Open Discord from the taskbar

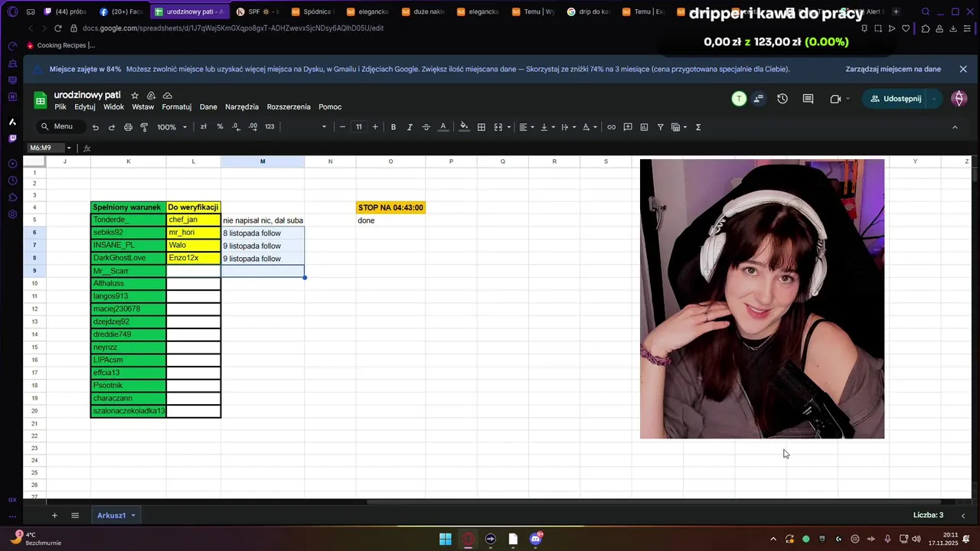(x=536, y=539)
